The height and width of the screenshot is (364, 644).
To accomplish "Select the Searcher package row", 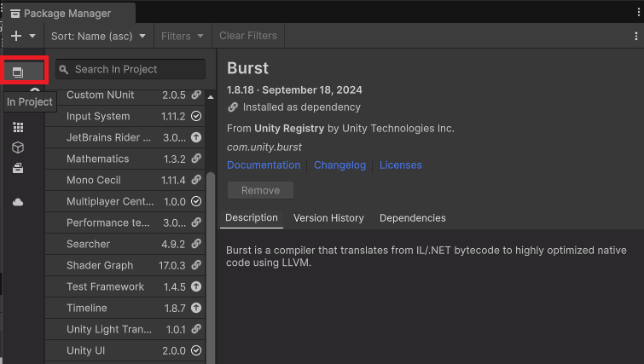I will tap(125, 244).
